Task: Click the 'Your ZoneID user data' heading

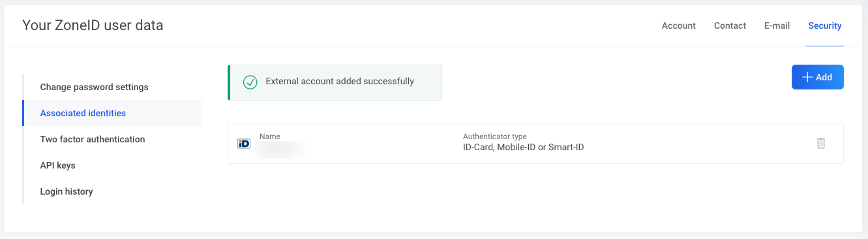Action: [93, 25]
